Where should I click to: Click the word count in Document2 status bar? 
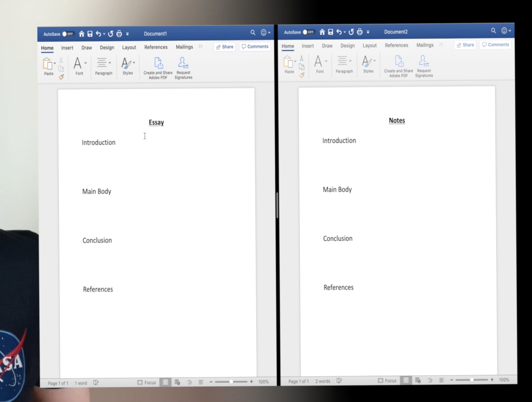322,381
